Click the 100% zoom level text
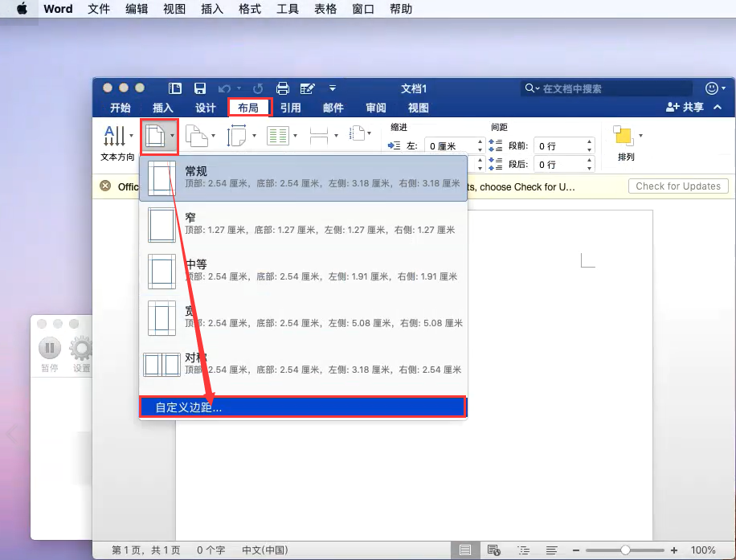Viewport: 736px width, 560px height. 703,550
